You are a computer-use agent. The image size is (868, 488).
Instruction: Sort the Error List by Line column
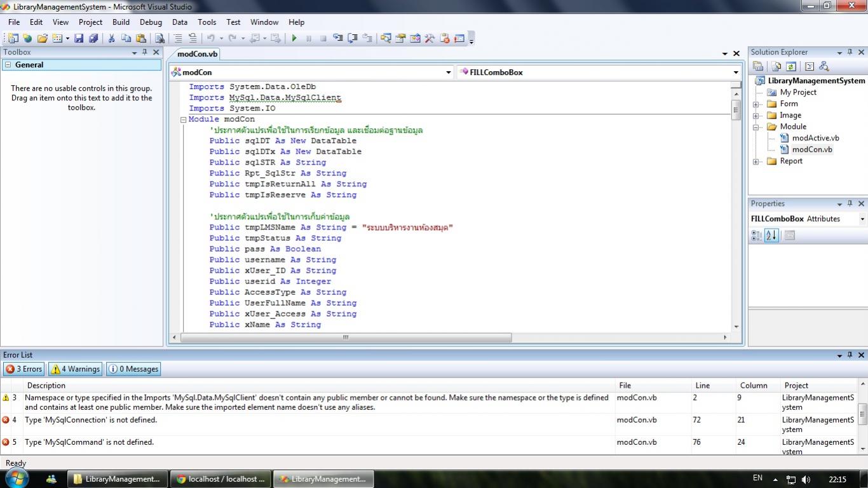[x=714, y=385]
